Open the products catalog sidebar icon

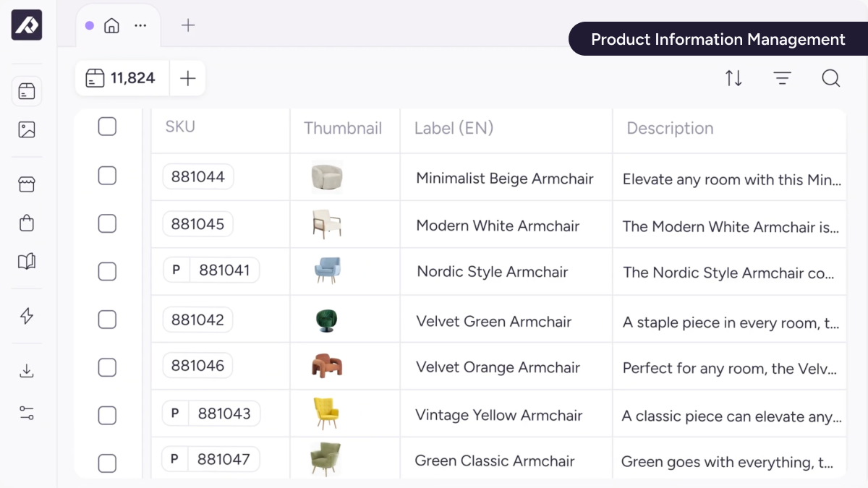[27, 91]
